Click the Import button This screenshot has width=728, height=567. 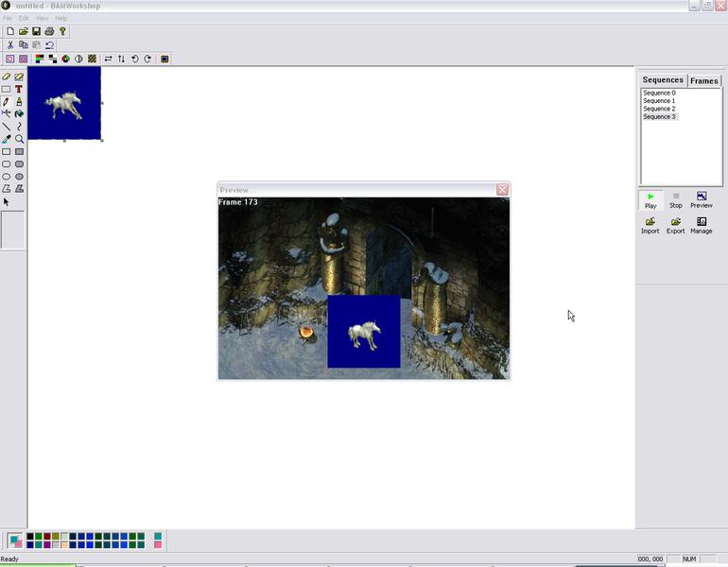point(650,226)
